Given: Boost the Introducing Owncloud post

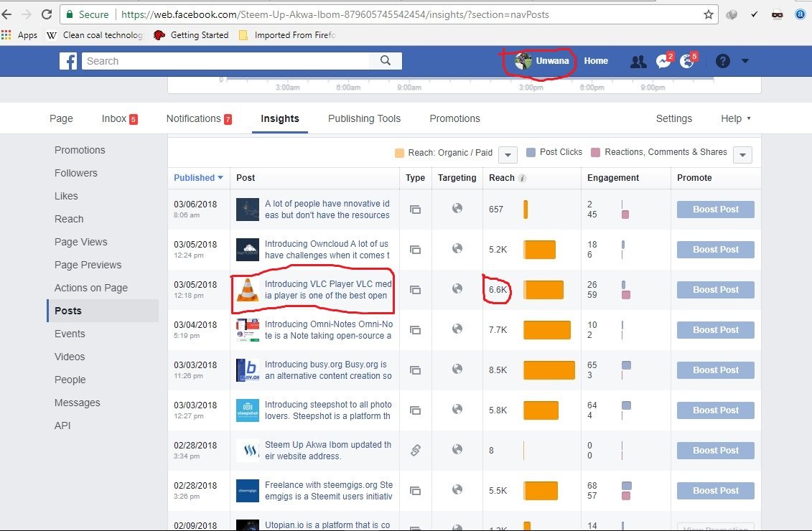Looking at the screenshot, I should pyautogui.click(x=715, y=250).
